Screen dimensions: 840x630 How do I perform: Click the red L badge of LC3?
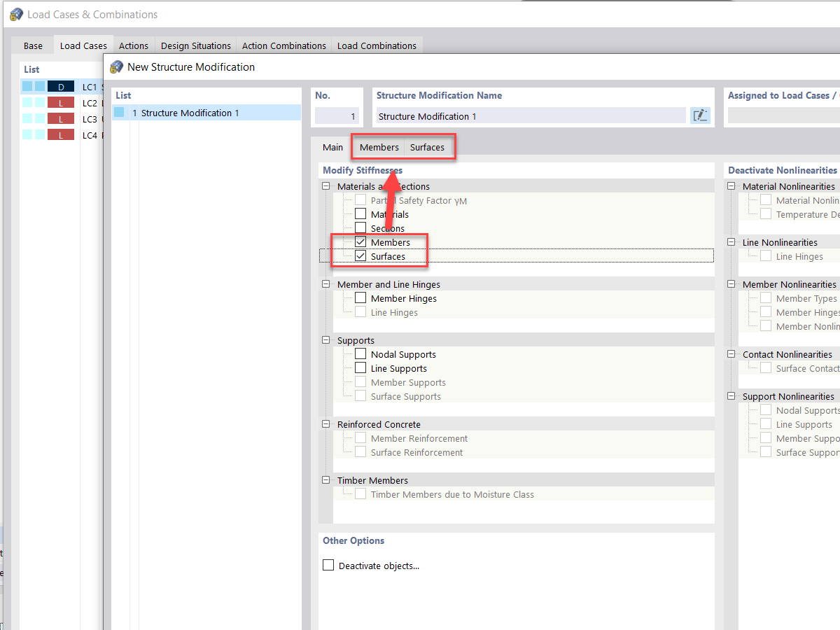(x=61, y=119)
